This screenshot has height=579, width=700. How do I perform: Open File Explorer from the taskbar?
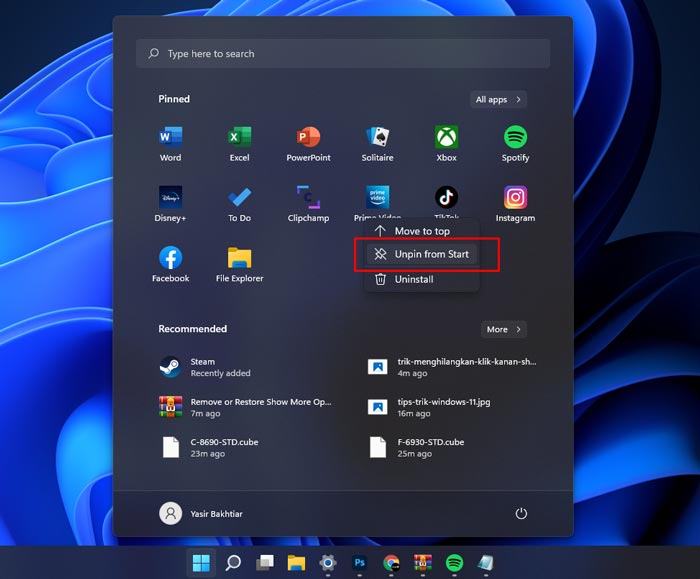tap(296, 563)
